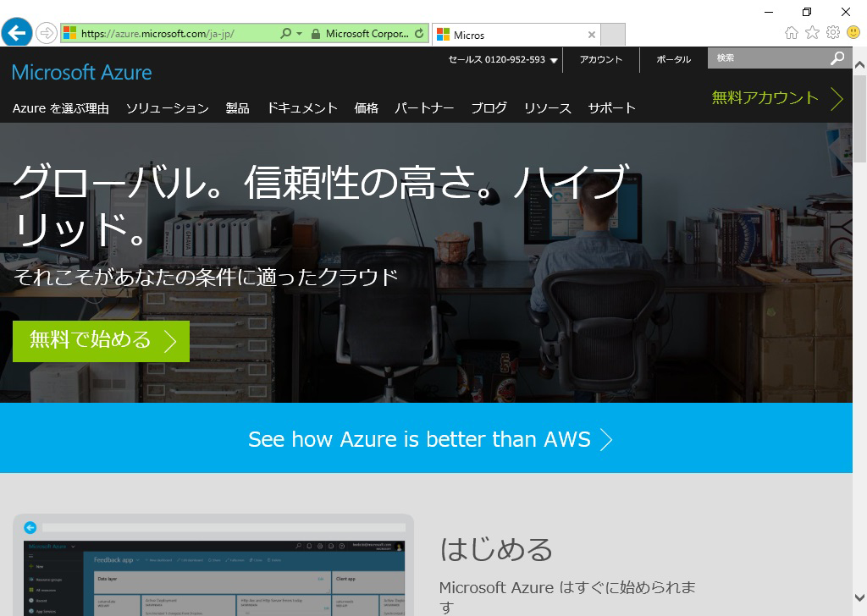Open the ドキュメント menu
Screen dimensions: 867x616
[x=302, y=108]
